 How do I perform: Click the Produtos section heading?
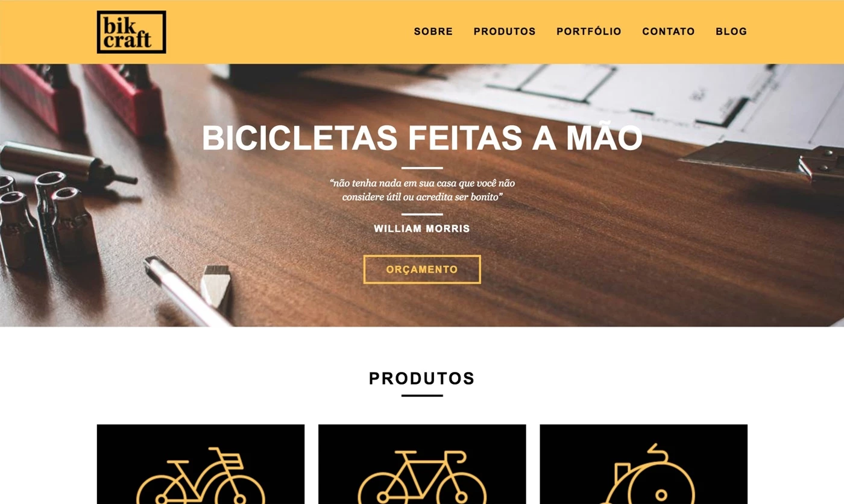pos(422,379)
